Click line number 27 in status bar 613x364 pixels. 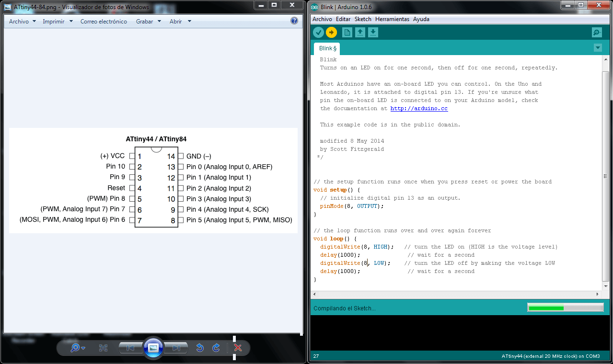click(x=316, y=356)
